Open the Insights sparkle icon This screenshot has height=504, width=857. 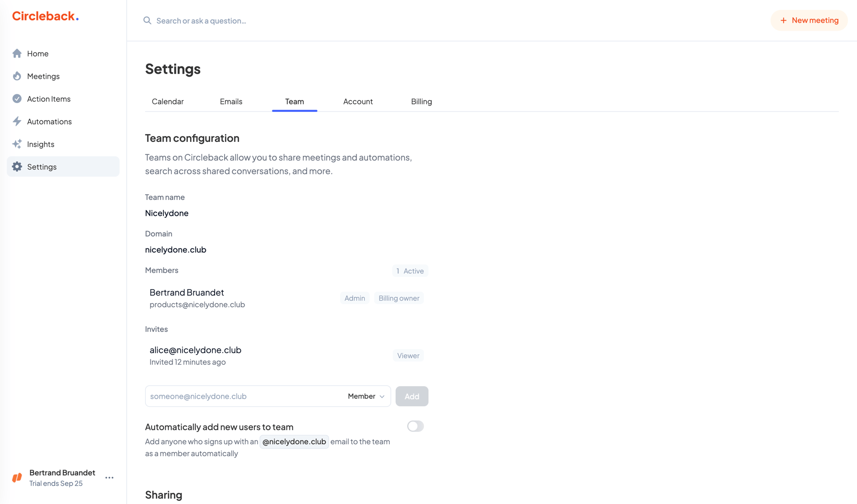(17, 144)
